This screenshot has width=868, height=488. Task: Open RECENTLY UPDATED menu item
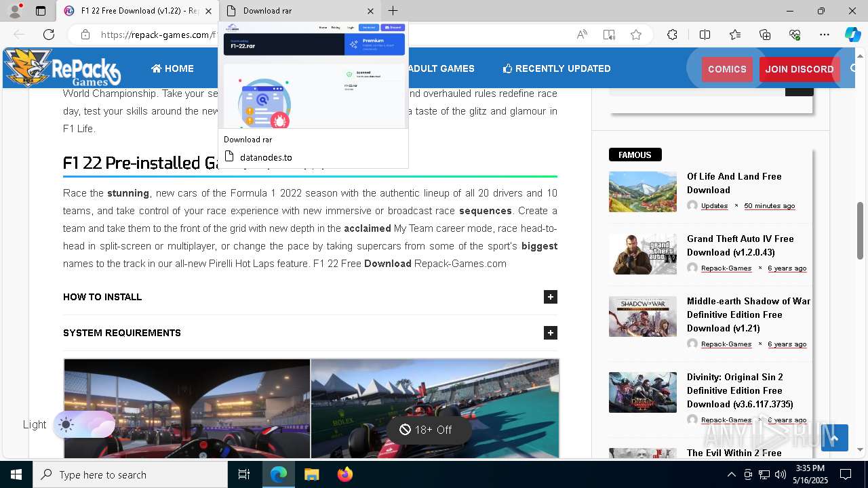pos(557,68)
